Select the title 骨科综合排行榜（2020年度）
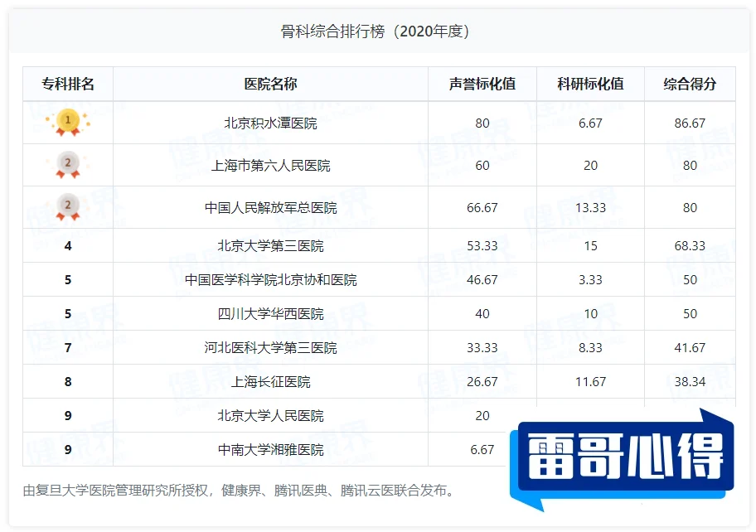This screenshot has height=532, width=756. coord(376,31)
